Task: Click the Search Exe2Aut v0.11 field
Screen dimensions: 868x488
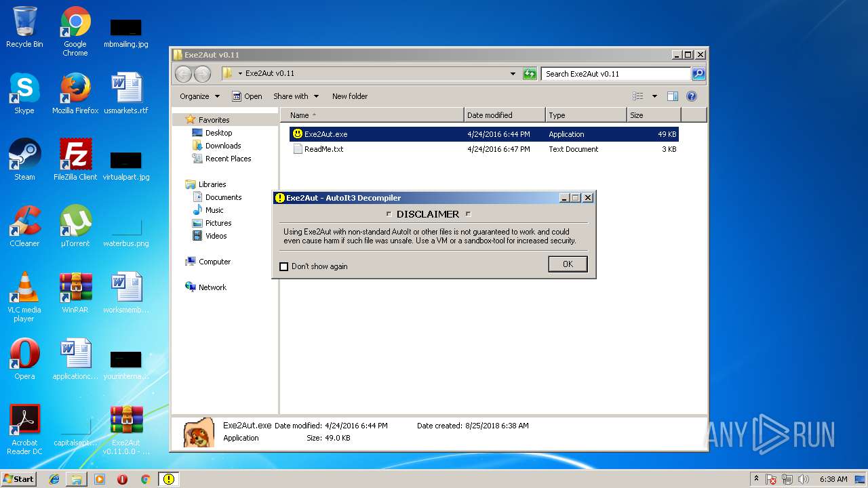Action: pyautogui.click(x=616, y=74)
